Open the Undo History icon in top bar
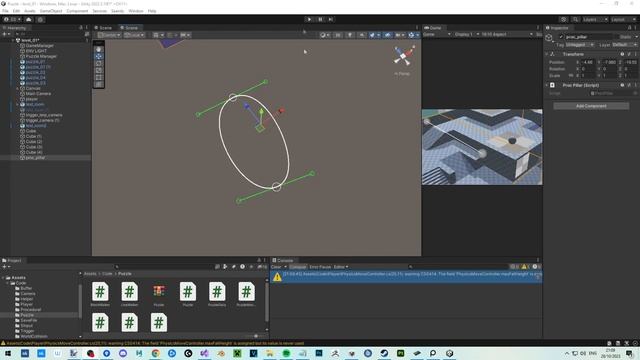The height and width of the screenshot is (360, 640). (x=564, y=19)
